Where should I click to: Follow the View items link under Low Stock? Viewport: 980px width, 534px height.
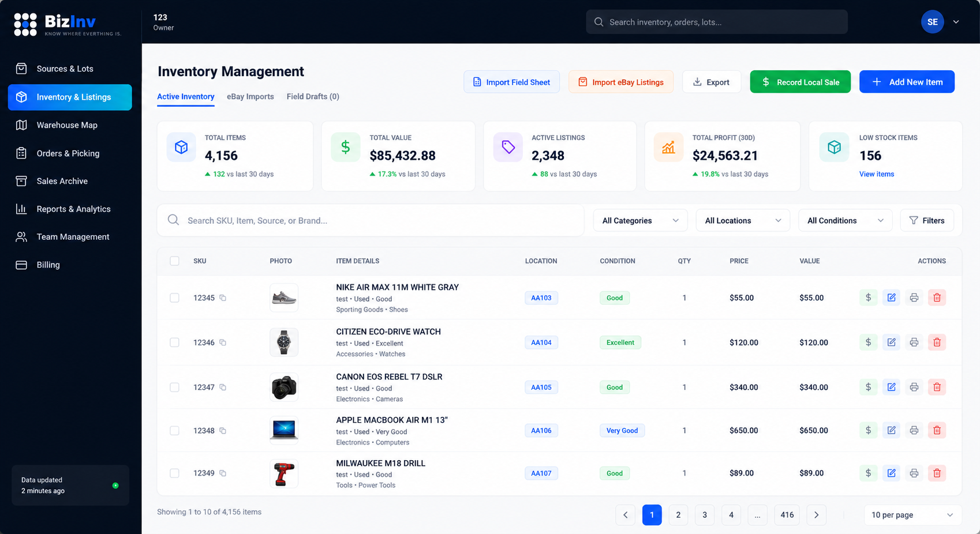pos(876,174)
